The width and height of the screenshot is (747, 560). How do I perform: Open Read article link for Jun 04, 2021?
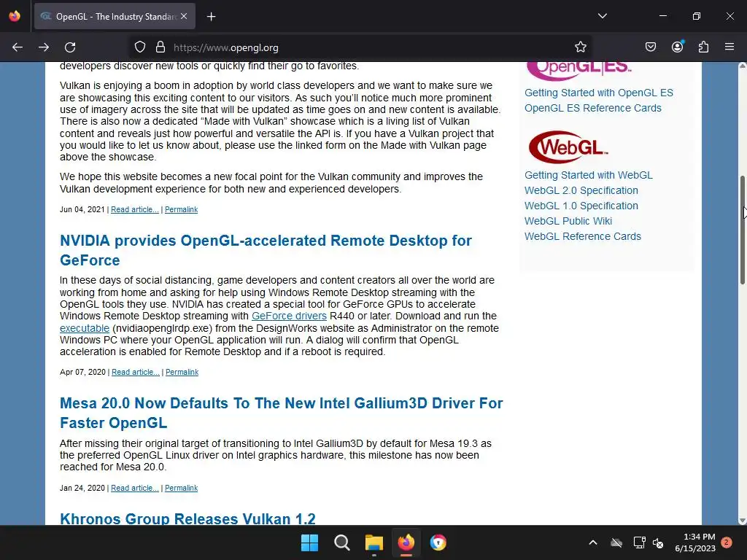coord(135,209)
